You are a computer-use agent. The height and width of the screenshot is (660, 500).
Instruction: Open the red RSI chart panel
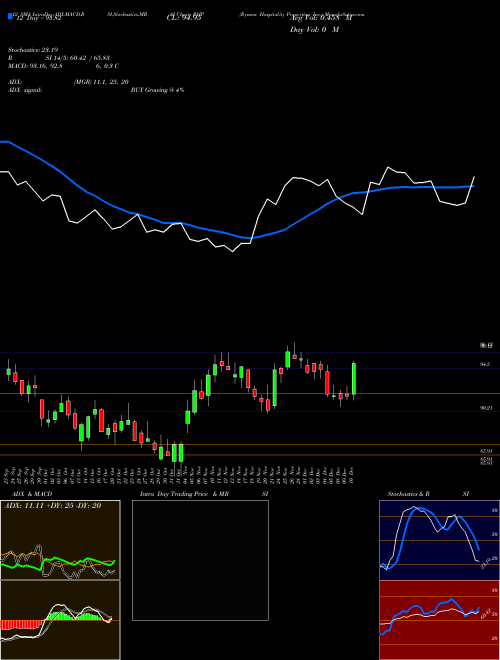(x=439, y=620)
